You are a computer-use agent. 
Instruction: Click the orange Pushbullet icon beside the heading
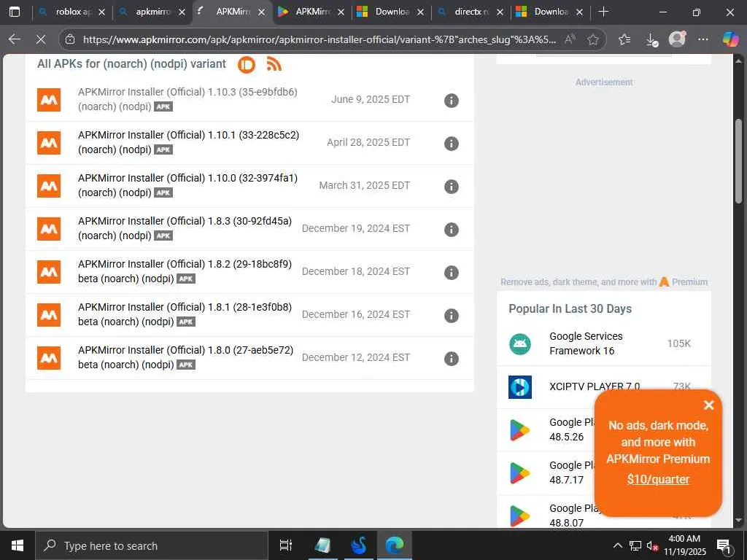pos(247,64)
